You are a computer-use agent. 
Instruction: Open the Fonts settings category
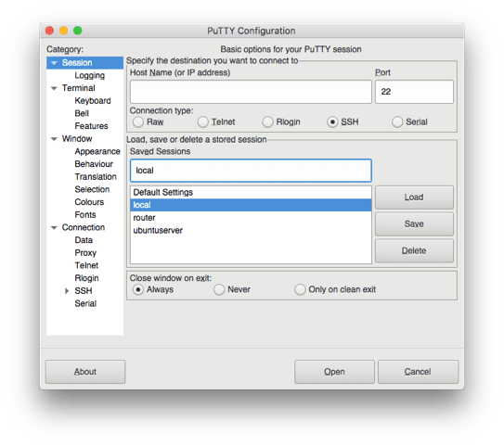[x=85, y=215]
